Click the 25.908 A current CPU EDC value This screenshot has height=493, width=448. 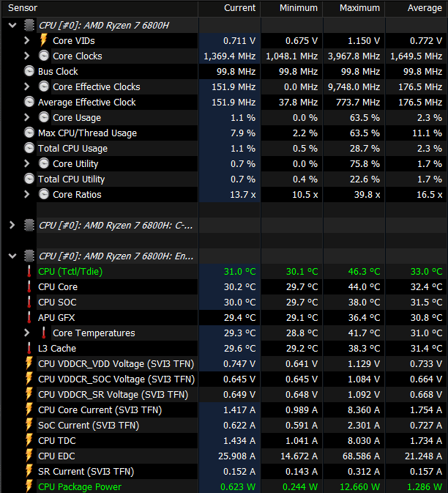pos(237,456)
